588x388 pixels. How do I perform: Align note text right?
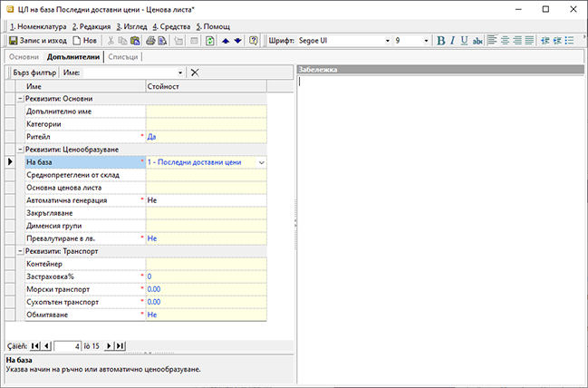coord(517,41)
